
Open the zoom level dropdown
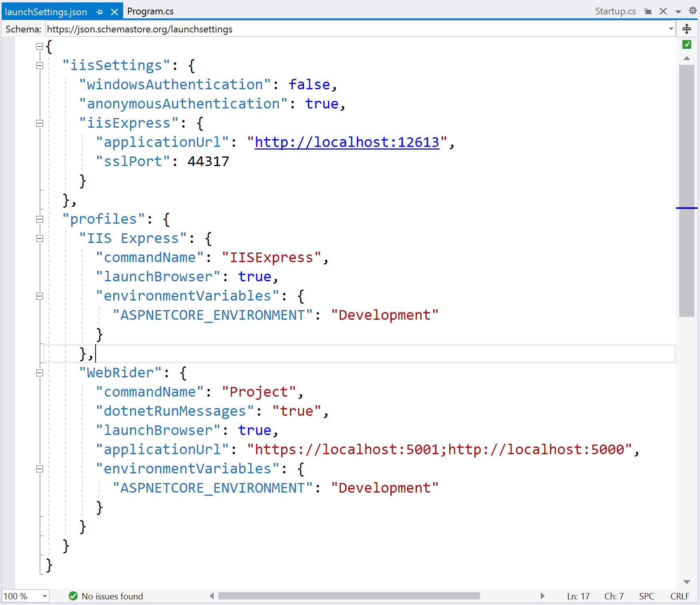[44, 596]
